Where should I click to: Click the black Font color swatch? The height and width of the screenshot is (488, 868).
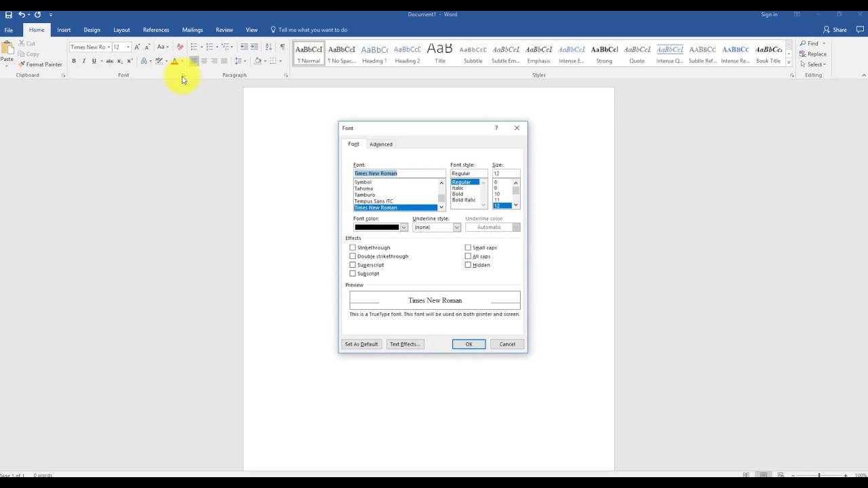376,227
